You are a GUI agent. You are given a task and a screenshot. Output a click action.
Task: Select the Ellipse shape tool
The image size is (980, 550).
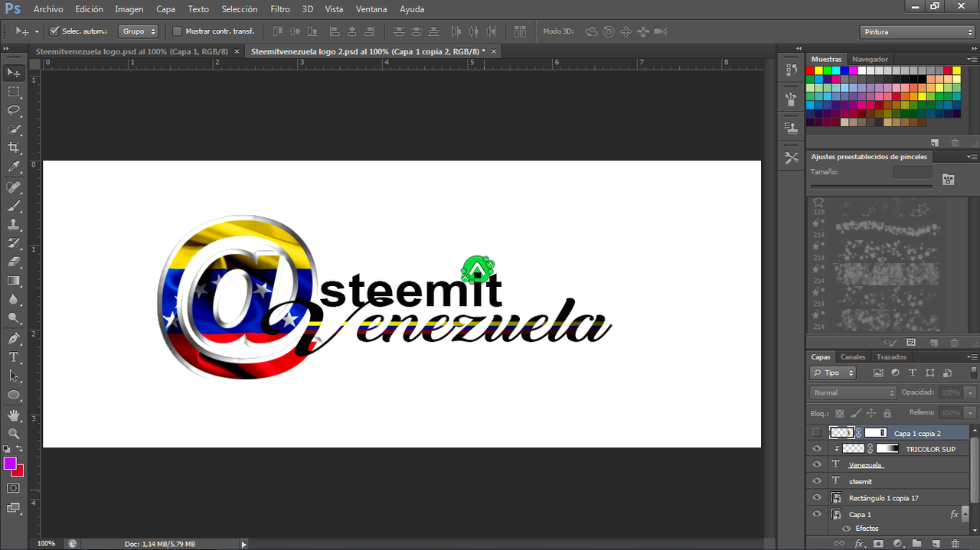pos(14,395)
